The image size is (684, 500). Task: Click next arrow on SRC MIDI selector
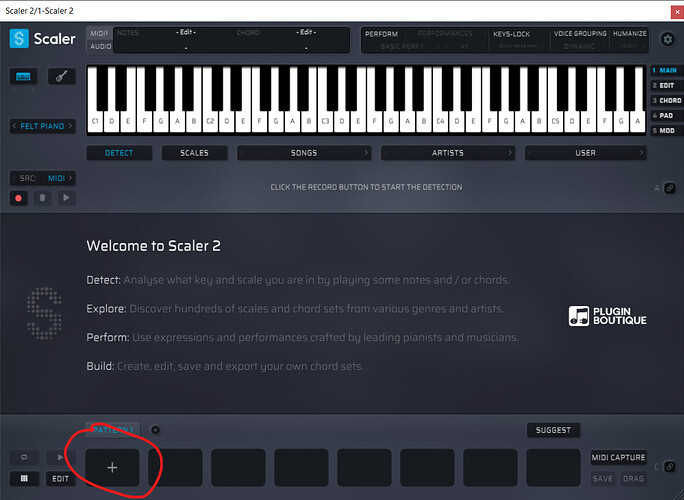coord(70,178)
